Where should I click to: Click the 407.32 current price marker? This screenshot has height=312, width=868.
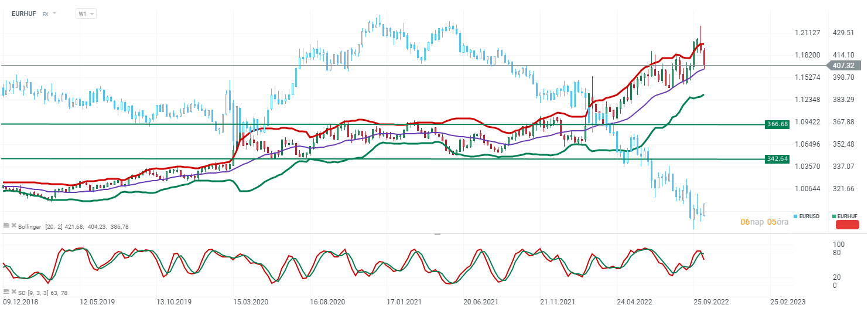pos(845,66)
